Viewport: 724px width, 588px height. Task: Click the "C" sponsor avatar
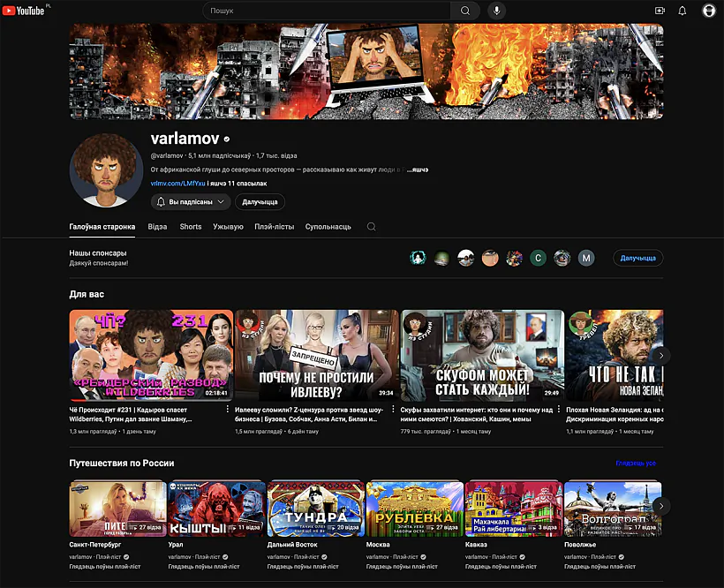[x=539, y=258]
